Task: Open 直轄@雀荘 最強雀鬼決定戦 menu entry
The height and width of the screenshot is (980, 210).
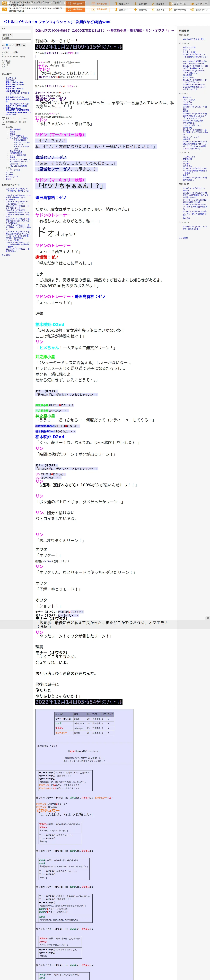Action: click(17, 110)
